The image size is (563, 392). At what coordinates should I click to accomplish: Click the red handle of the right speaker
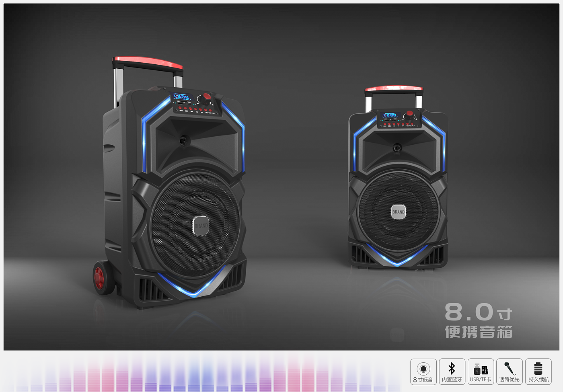pyautogui.click(x=394, y=89)
